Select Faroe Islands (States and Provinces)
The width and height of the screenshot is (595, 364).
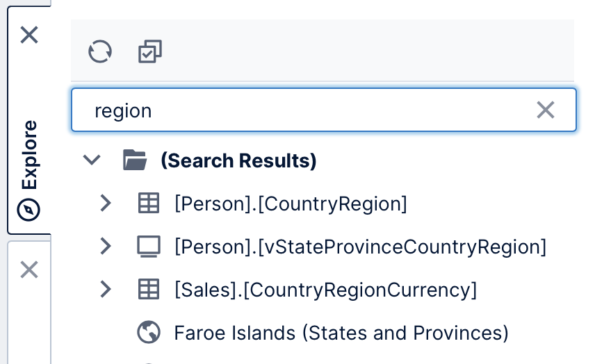click(x=341, y=333)
